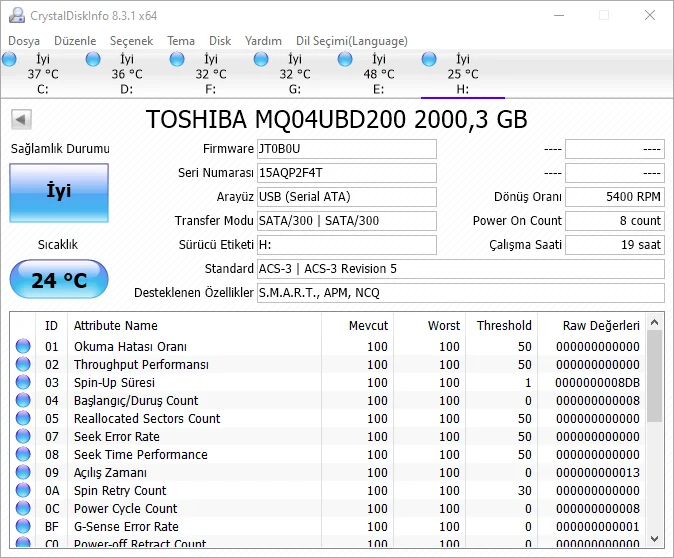Switch to drive F: disk icon
674x558 pixels.
point(178,60)
